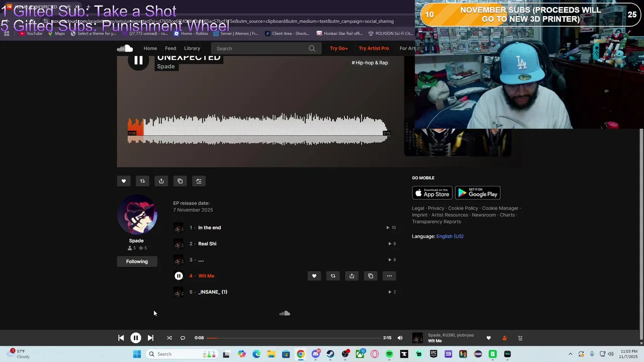This screenshot has width=644, height=362.
Task: Pause track 4 Wit Me
Action: click(179, 276)
